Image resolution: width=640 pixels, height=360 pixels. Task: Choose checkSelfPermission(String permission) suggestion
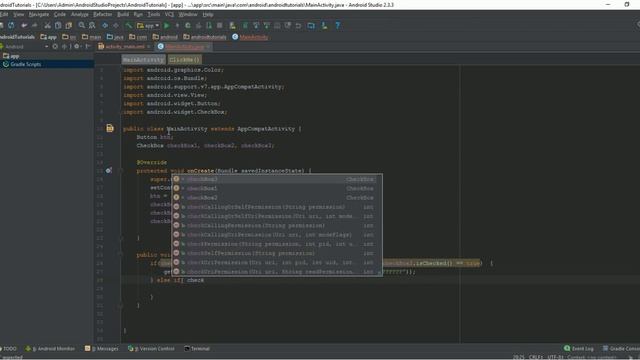(x=277, y=253)
